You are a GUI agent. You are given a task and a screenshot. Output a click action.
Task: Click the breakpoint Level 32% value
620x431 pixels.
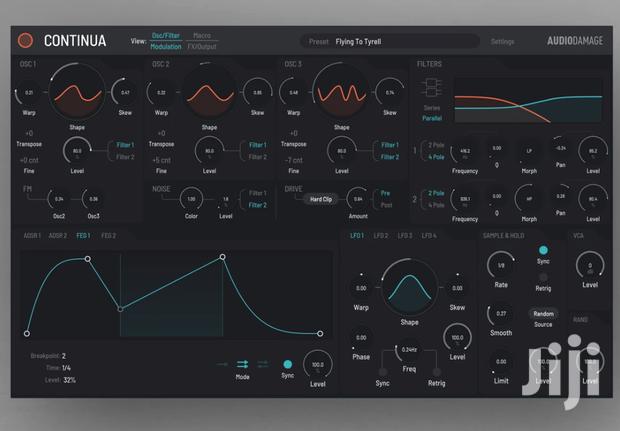click(x=70, y=380)
